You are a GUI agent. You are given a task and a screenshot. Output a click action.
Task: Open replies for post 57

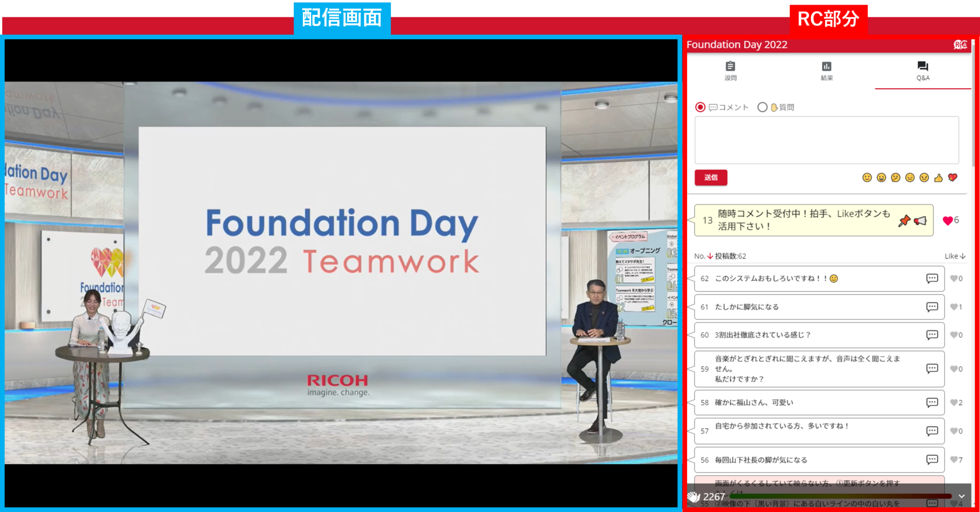(x=932, y=431)
